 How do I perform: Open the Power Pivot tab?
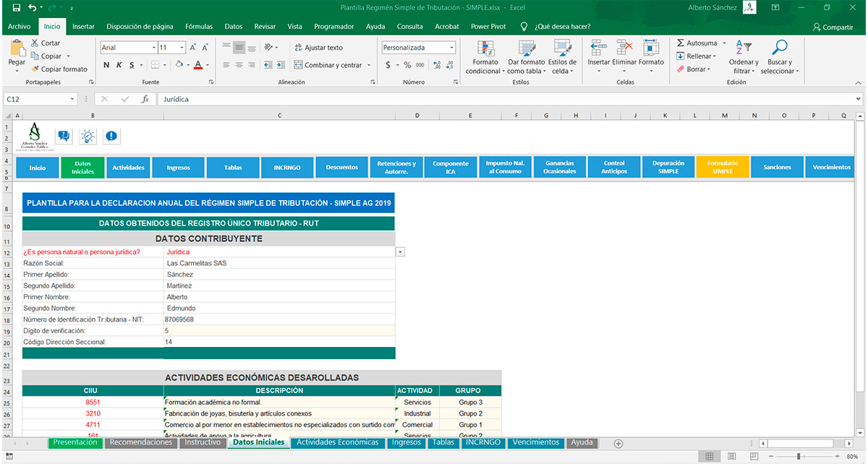[x=490, y=27]
